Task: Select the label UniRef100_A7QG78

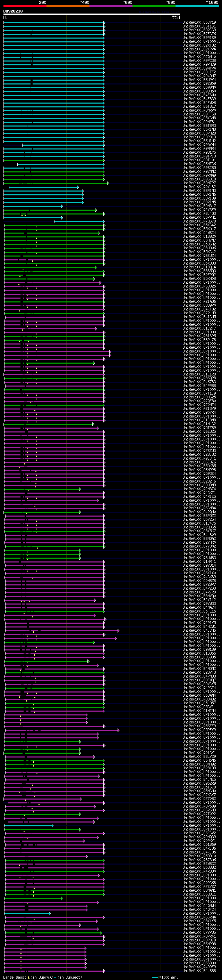Action: click(199, 221)
